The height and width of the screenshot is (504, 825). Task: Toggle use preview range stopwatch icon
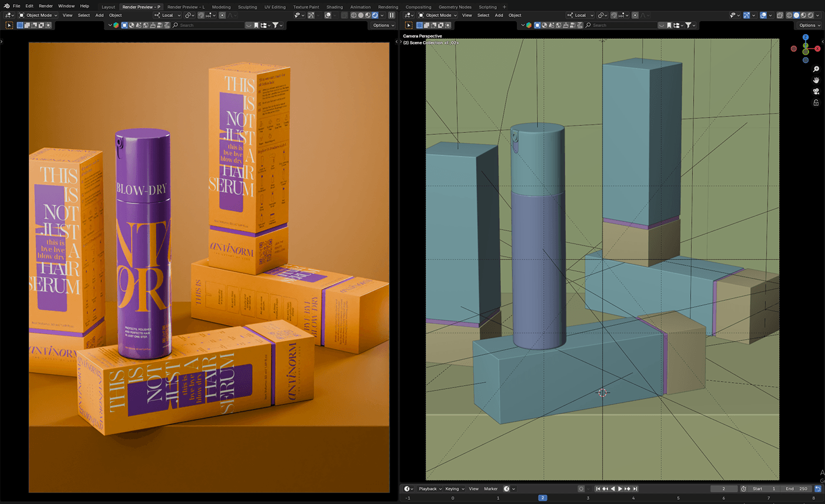pos(743,489)
